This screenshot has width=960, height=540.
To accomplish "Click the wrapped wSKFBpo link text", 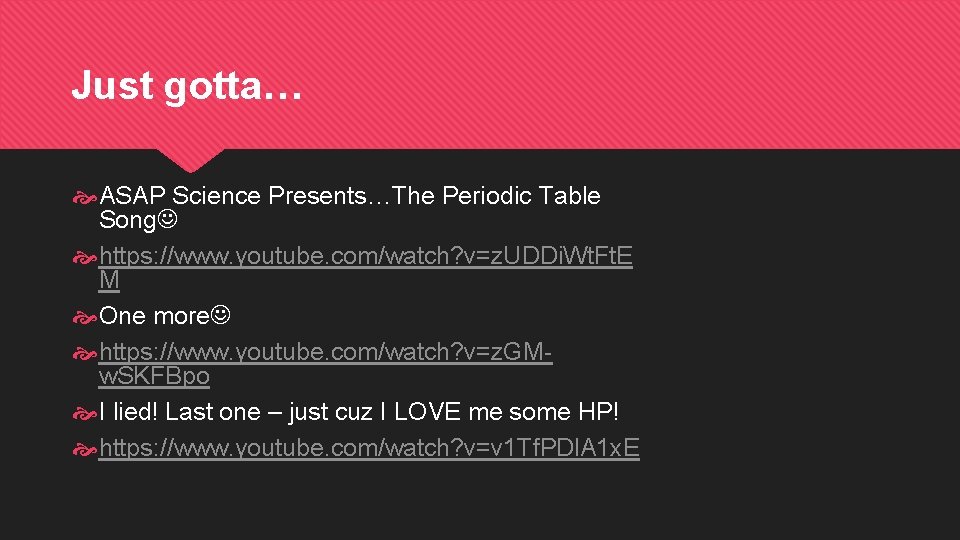I will (154, 376).
